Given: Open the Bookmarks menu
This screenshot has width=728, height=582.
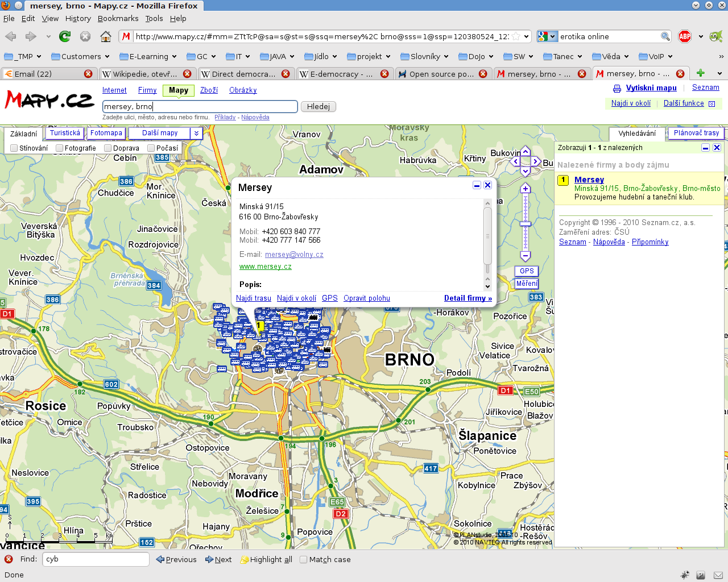Looking at the screenshot, I should 118,18.
